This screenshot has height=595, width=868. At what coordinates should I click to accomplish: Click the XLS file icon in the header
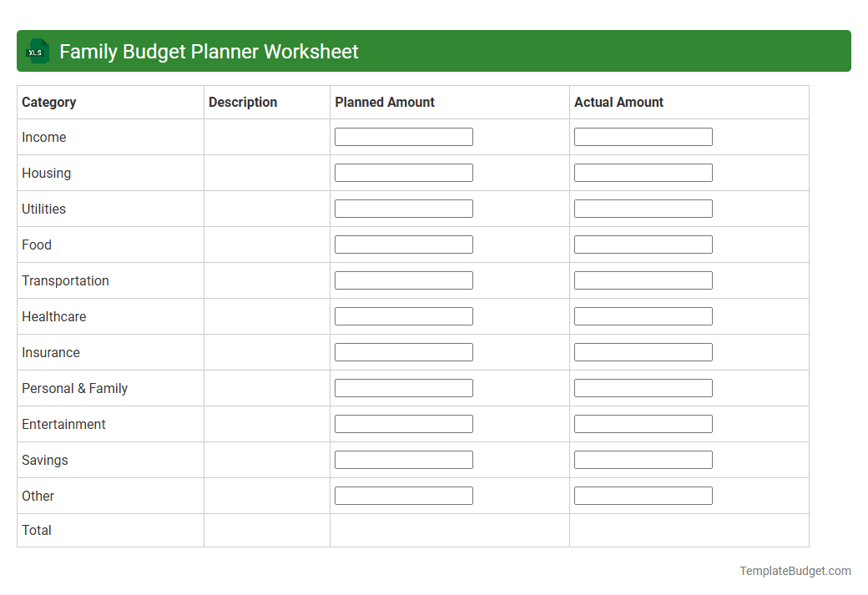37,51
